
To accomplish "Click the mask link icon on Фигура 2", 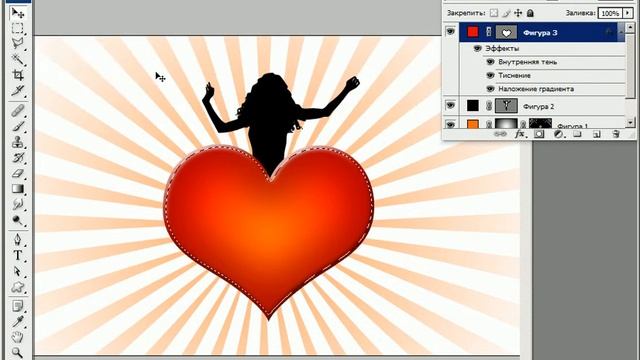I will (489, 106).
